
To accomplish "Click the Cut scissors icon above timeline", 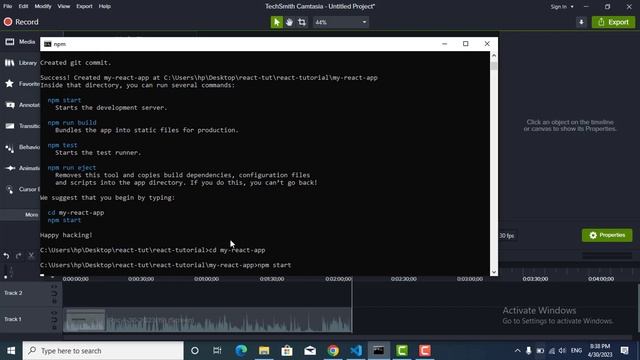I will (x=31, y=256).
